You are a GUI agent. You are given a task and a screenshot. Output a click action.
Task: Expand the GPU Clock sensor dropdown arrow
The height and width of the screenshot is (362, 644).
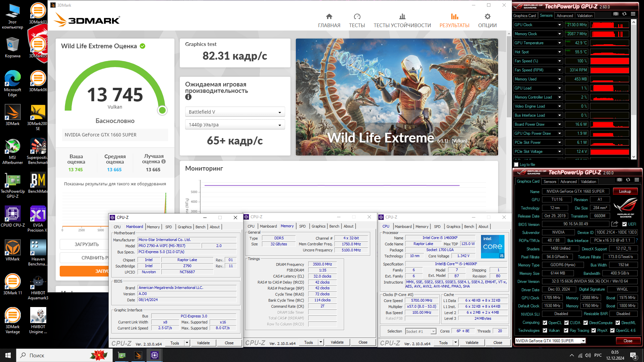(x=559, y=25)
